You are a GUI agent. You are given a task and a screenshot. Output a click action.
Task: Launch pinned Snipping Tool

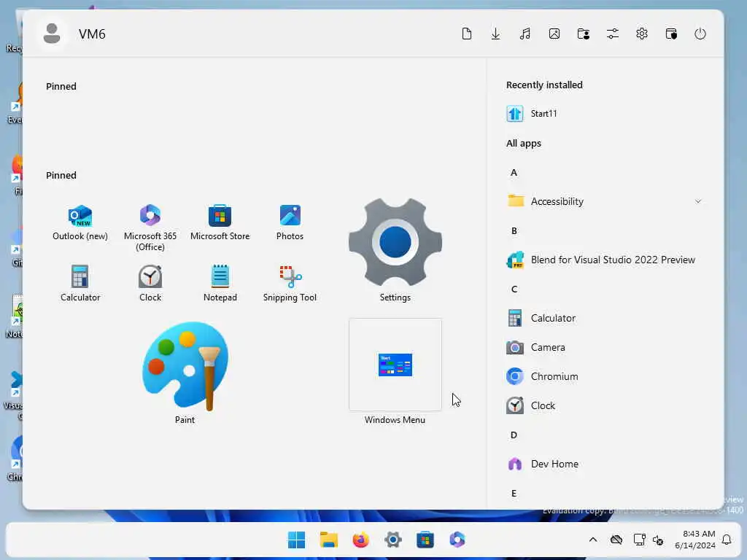coord(290,284)
